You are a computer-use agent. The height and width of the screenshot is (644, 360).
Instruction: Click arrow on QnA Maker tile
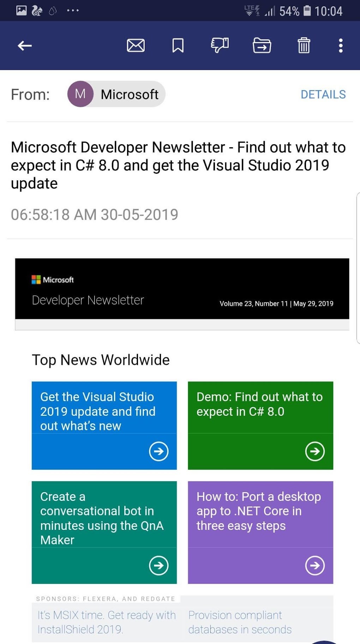point(158,565)
